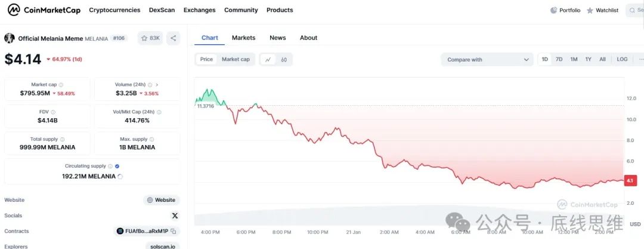The width and height of the screenshot is (644, 249).
Task: Click Max. supply info icon
Action: pyautogui.click(x=151, y=140)
